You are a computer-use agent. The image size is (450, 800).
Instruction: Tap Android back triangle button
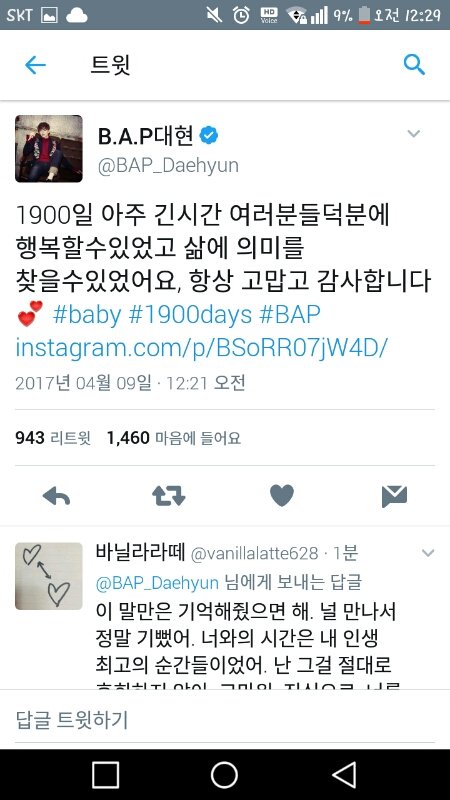click(344, 774)
